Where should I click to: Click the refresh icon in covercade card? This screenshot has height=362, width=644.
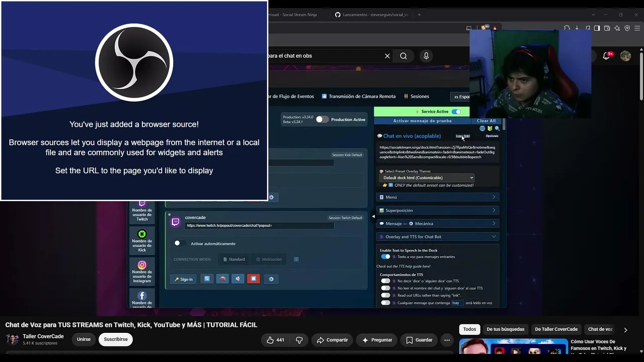(x=207, y=279)
